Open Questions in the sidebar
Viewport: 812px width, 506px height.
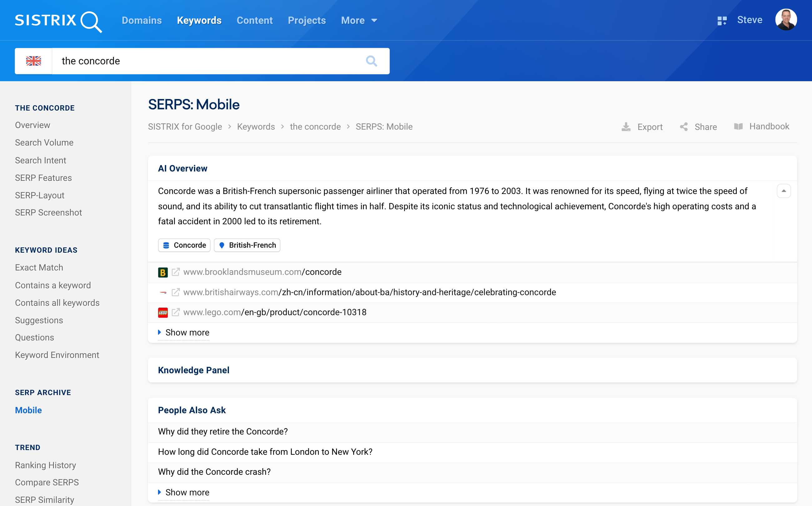(x=34, y=337)
